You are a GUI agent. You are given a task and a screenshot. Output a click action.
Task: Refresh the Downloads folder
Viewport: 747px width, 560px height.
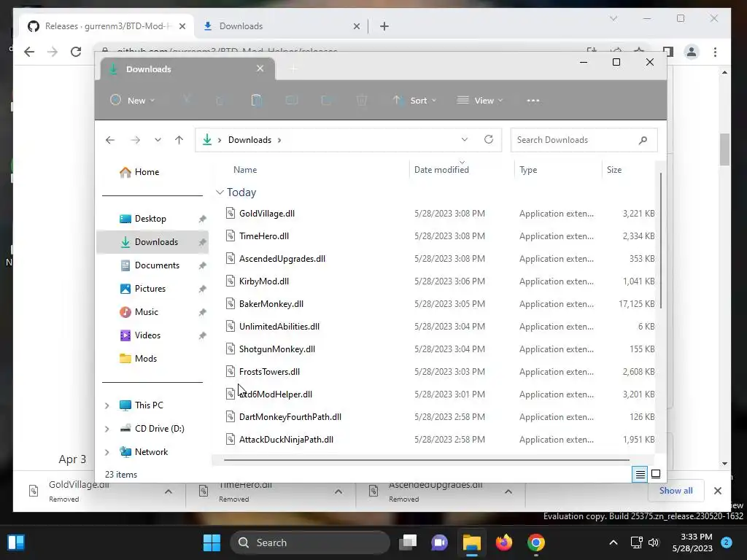[488, 139]
